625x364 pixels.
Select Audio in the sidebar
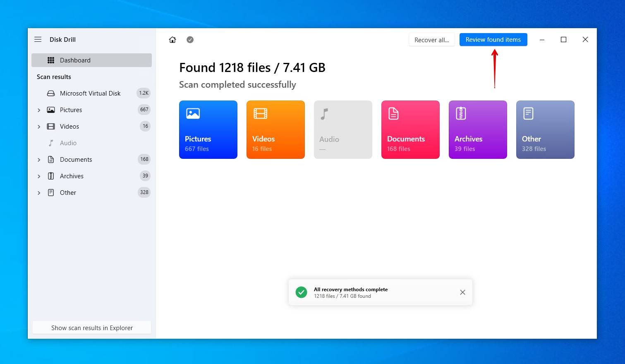(x=68, y=143)
